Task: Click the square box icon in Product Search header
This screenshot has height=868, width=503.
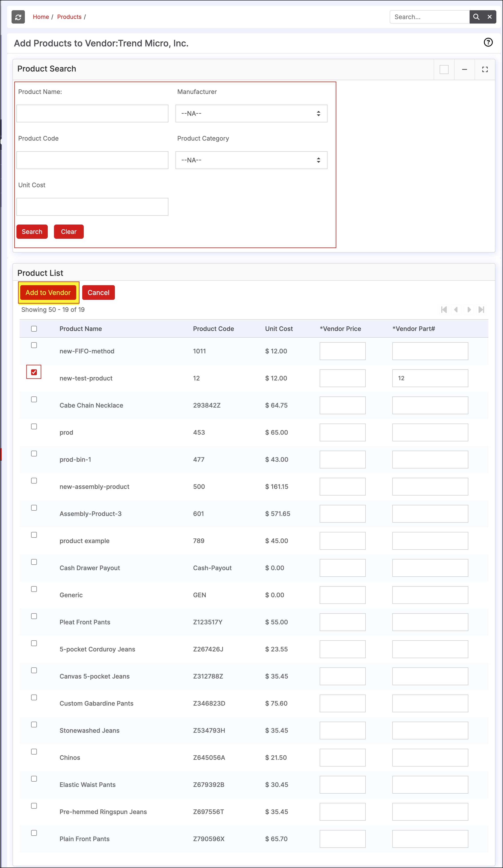Action: coord(444,70)
